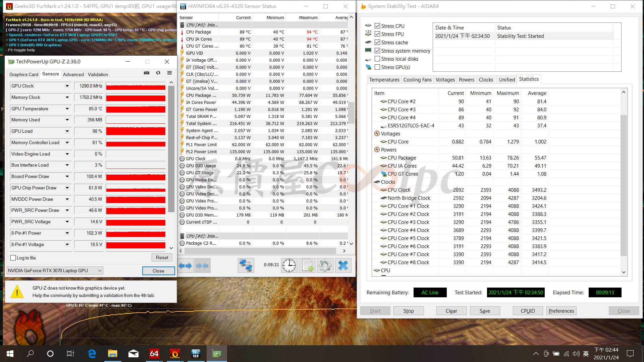
Task: Open AIDA64 Preferences button
Action: click(561, 311)
